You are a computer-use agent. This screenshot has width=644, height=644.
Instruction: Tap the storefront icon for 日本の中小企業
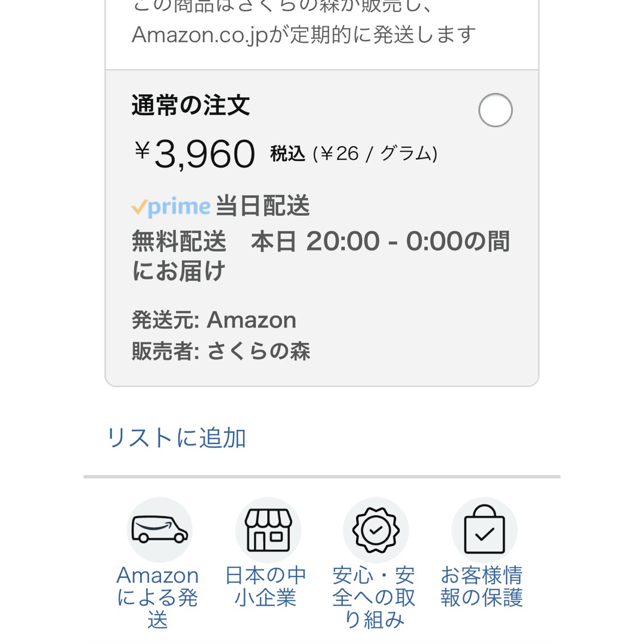268,530
